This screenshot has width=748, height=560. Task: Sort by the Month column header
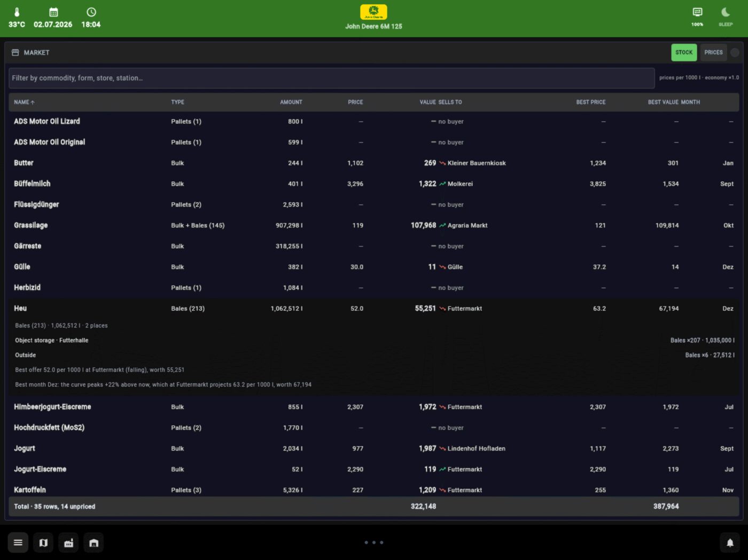coord(690,102)
